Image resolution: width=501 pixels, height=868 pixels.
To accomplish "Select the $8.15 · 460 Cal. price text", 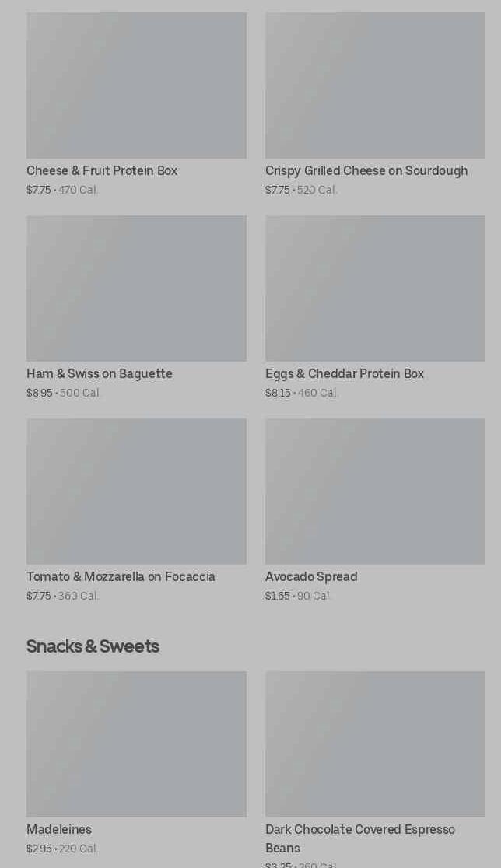I will [x=302, y=394].
